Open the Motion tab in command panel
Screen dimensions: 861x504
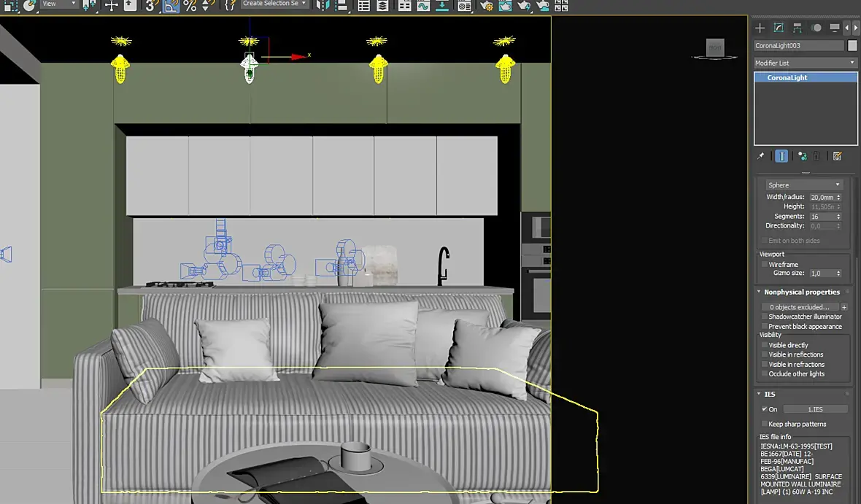[816, 28]
